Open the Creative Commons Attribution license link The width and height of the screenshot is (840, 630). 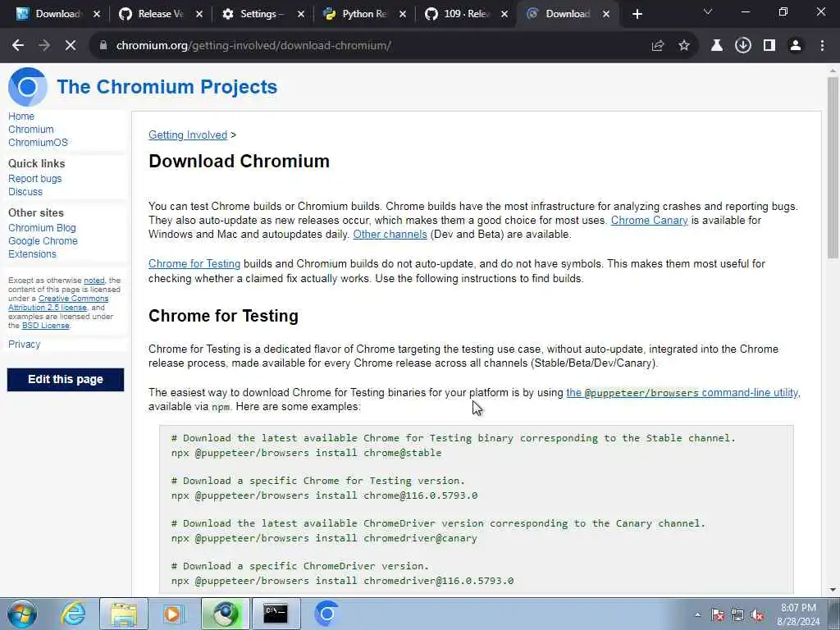tap(73, 299)
